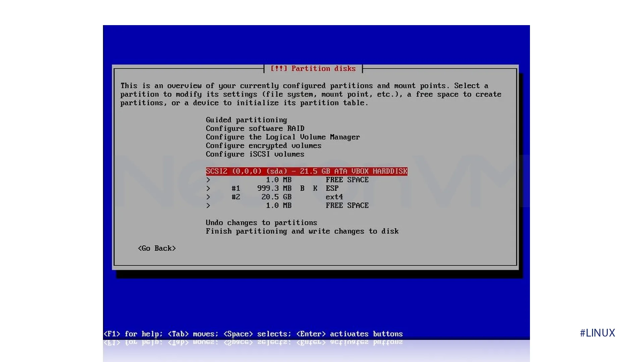
Task: Click the F1 for help hint text
Action: click(x=133, y=334)
